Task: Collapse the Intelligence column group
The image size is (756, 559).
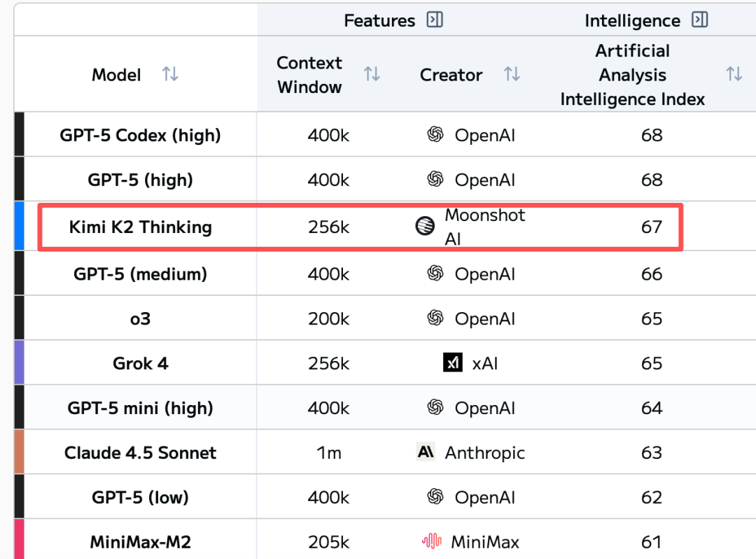Action: pyautogui.click(x=699, y=20)
